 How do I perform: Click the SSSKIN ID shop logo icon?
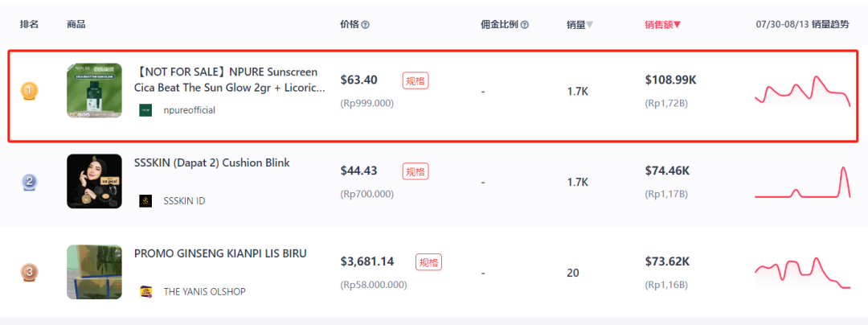(145, 201)
